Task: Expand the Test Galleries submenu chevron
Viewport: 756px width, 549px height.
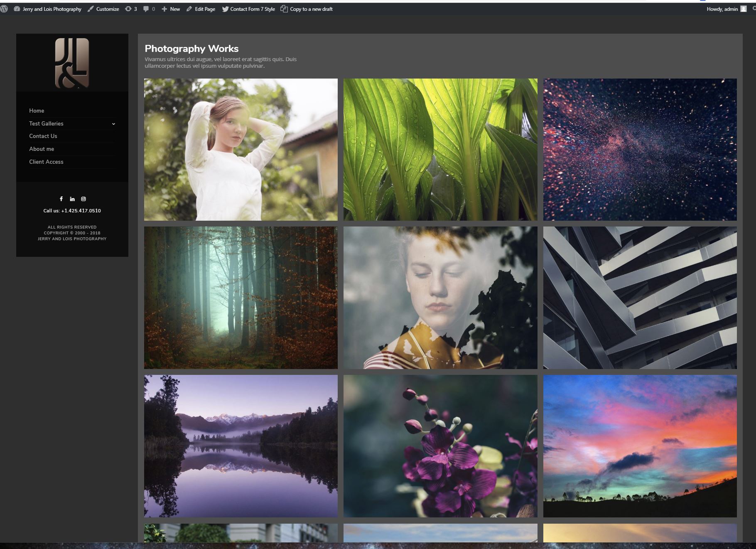Action: click(x=113, y=124)
